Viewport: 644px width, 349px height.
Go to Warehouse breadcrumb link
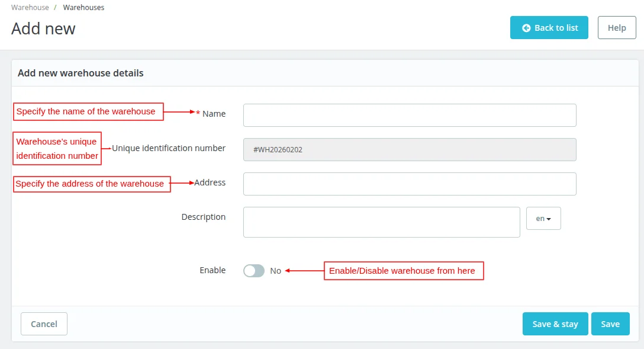point(30,8)
